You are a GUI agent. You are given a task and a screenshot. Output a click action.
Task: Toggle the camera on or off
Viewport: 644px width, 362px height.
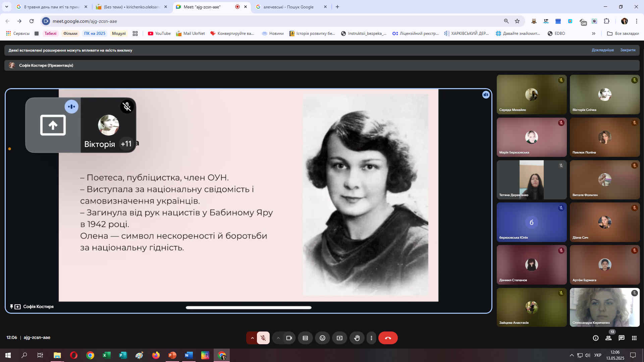point(289,338)
